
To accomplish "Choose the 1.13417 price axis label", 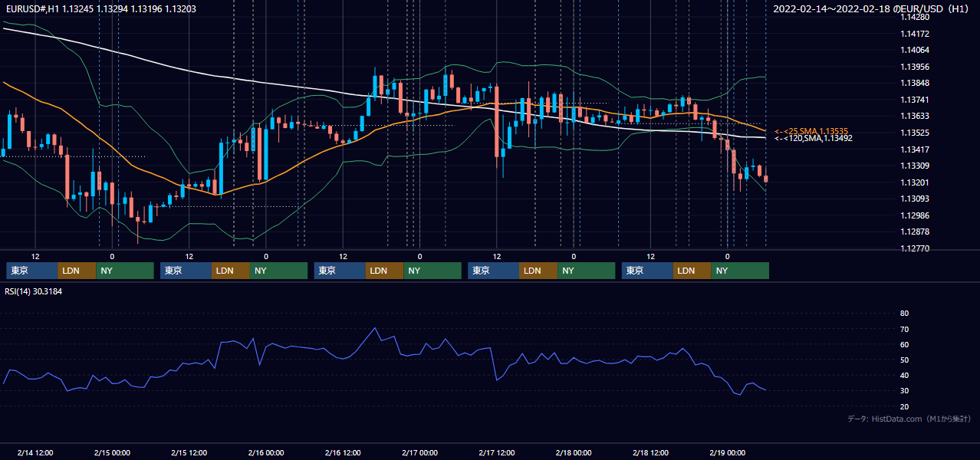I will (914, 149).
